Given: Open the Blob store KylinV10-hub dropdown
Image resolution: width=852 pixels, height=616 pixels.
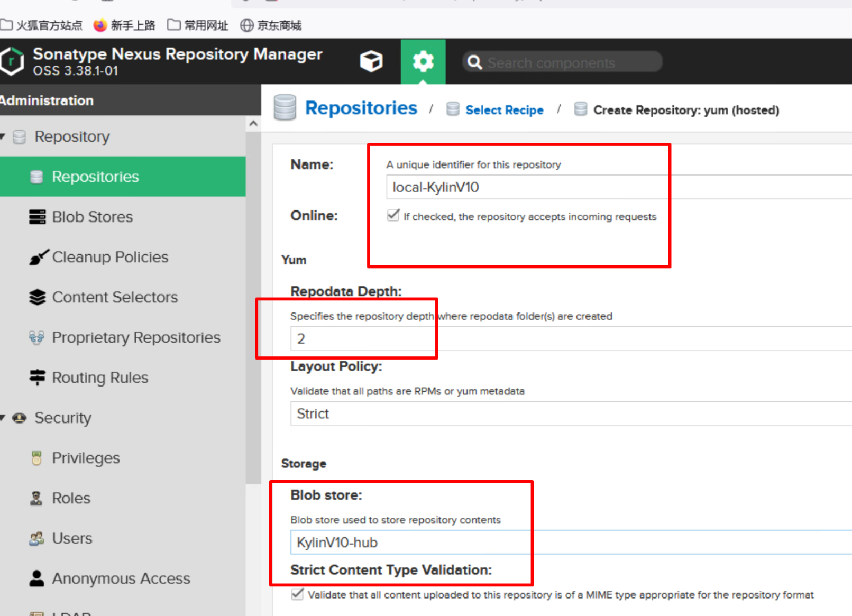Looking at the screenshot, I should tap(571, 543).
